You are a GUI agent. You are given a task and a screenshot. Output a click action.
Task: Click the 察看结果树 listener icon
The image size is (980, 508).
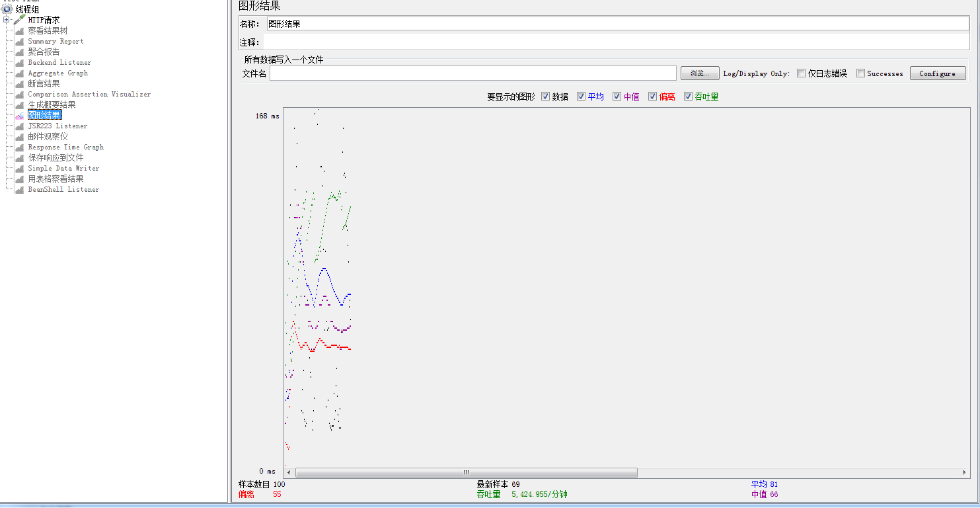[x=20, y=31]
